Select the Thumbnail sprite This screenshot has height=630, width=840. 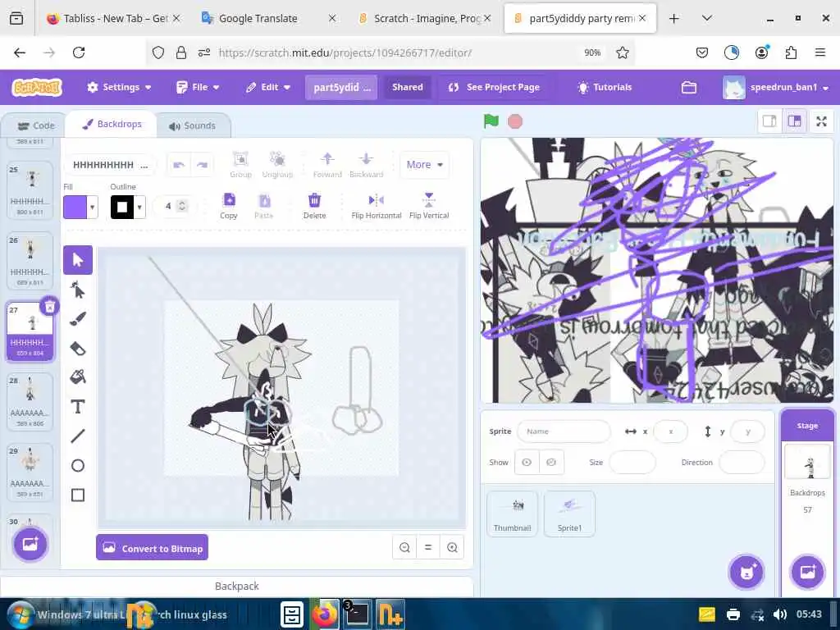click(x=512, y=514)
